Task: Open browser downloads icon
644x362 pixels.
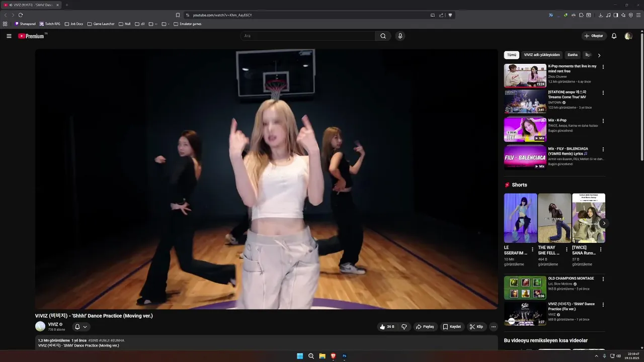Action: point(601,15)
